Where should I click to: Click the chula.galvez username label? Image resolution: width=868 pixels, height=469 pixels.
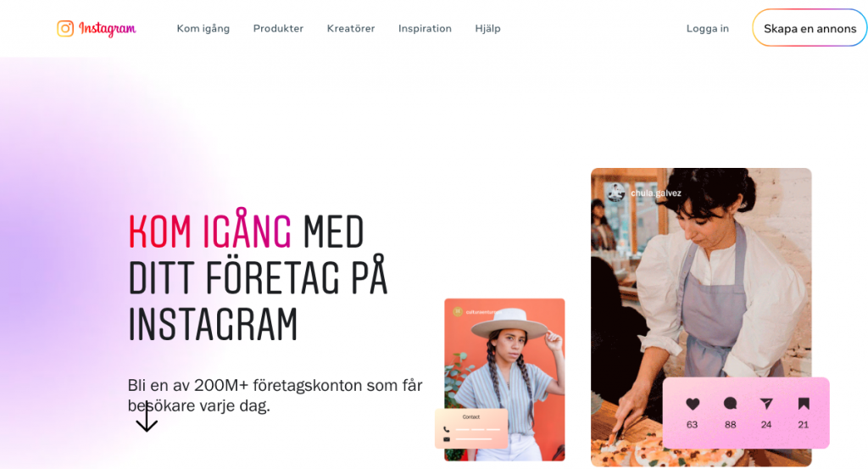click(x=656, y=193)
